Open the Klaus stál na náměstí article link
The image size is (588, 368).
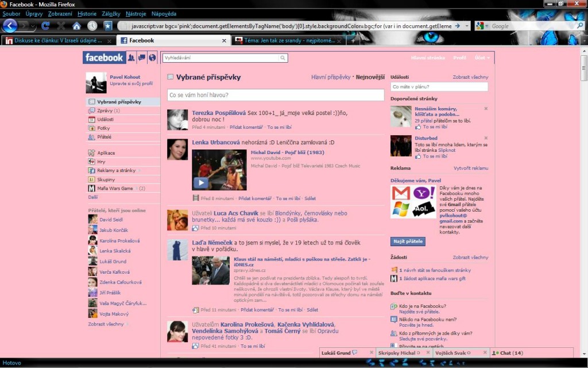pos(302,262)
